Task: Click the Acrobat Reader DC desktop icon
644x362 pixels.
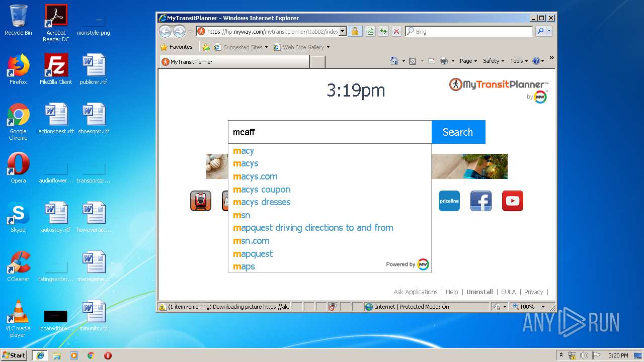Action: click(56, 23)
